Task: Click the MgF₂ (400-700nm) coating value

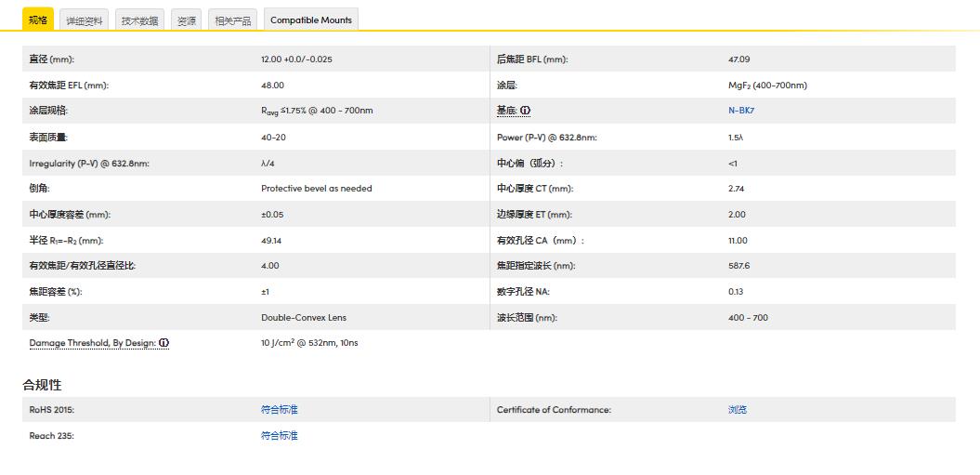Action: coord(767,86)
